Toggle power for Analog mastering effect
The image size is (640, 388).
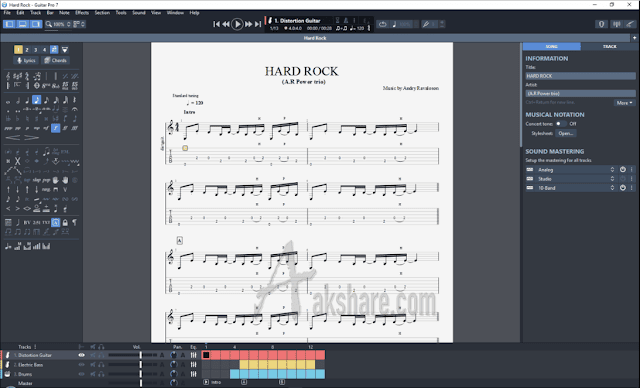pyautogui.click(x=623, y=170)
